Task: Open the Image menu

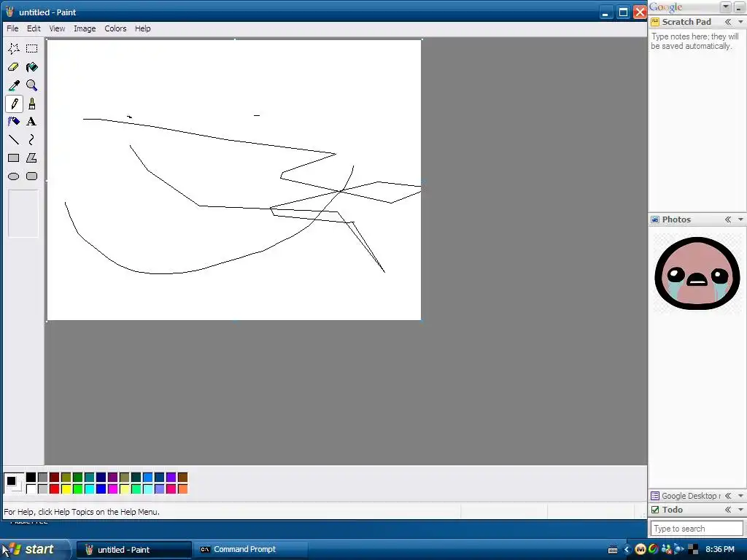Action: (x=85, y=28)
